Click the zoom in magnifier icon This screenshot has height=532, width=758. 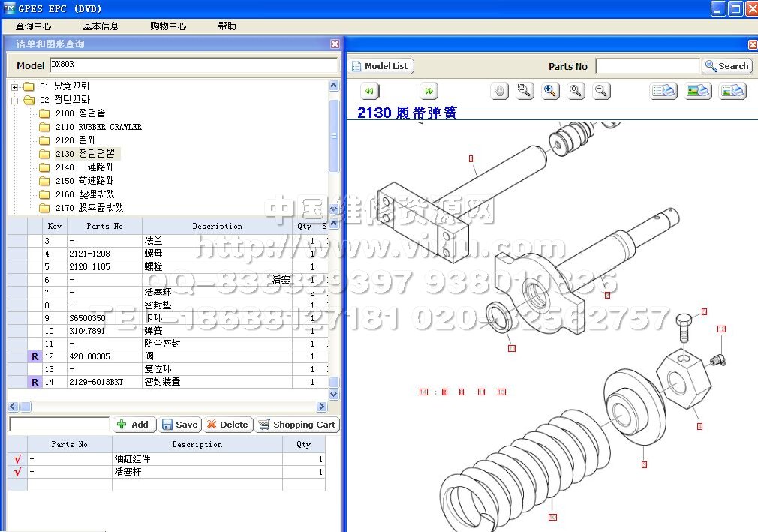coord(550,91)
